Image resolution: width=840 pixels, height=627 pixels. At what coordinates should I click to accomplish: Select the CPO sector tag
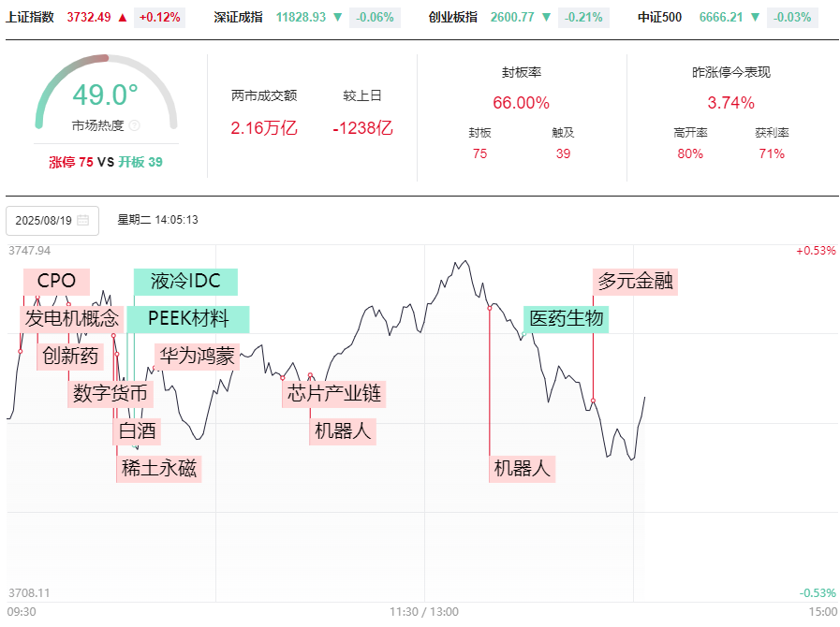pyautogui.click(x=56, y=281)
